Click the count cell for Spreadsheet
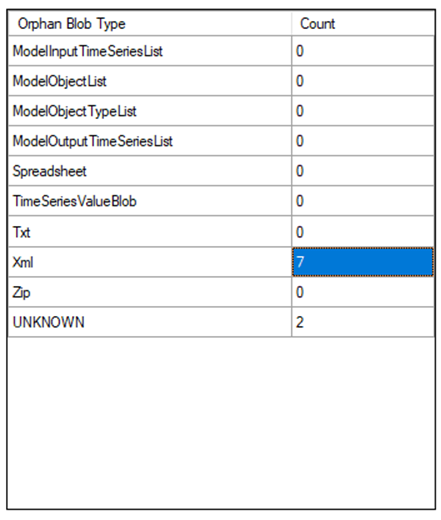Viewport: 441px width, 520px height. coord(363,171)
